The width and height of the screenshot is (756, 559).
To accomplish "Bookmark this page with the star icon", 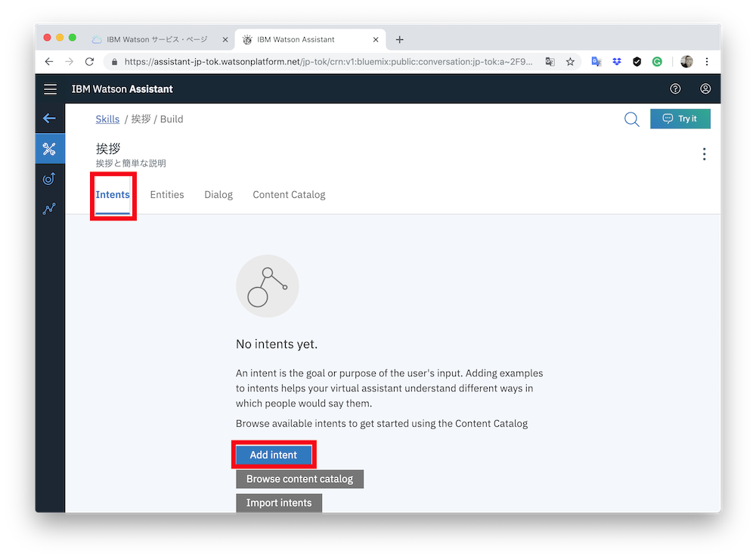I will pyautogui.click(x=570, y=62).
